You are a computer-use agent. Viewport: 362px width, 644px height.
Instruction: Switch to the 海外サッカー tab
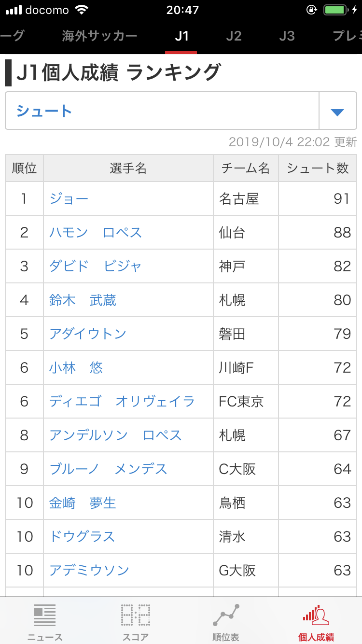point(100,36)
